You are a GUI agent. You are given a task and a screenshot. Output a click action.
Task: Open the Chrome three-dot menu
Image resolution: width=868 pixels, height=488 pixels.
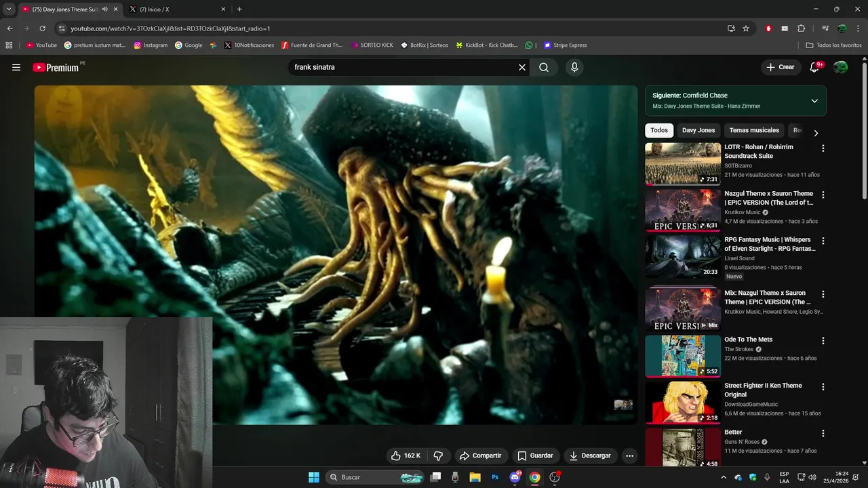[858, 28]
